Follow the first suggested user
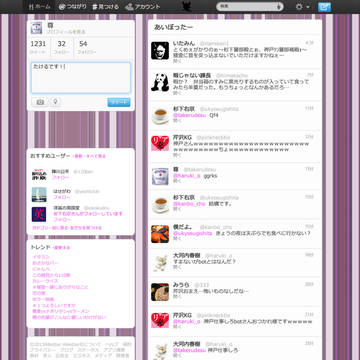 60,178
